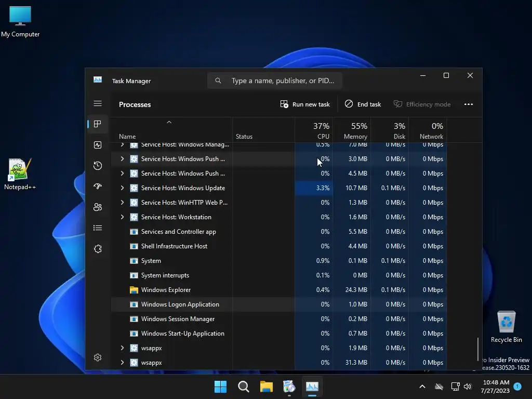532x399 pixels.
Task: Select the Processes sidebar icon
Action: pos(98,124)
